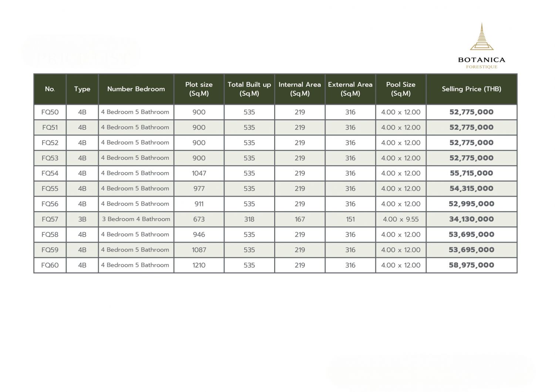
Task: Click the 'Number Bedroom' column header
Action: [x=136, y=89]
